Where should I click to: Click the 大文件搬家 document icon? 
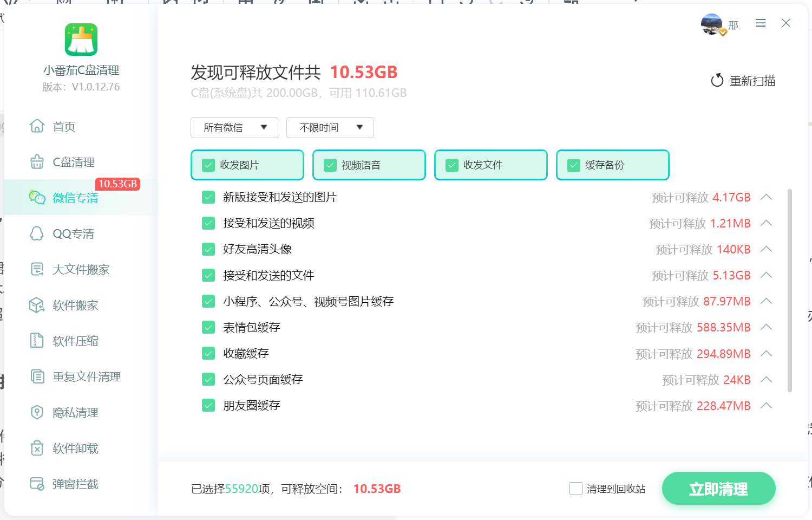37,269
